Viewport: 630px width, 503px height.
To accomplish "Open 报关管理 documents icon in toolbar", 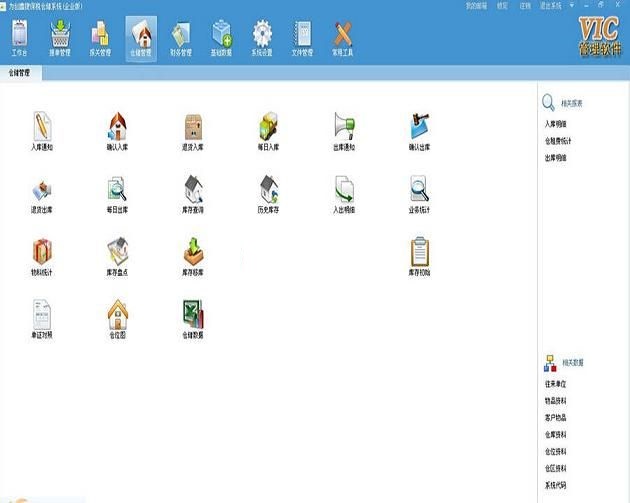I will [x=100, y=39].
